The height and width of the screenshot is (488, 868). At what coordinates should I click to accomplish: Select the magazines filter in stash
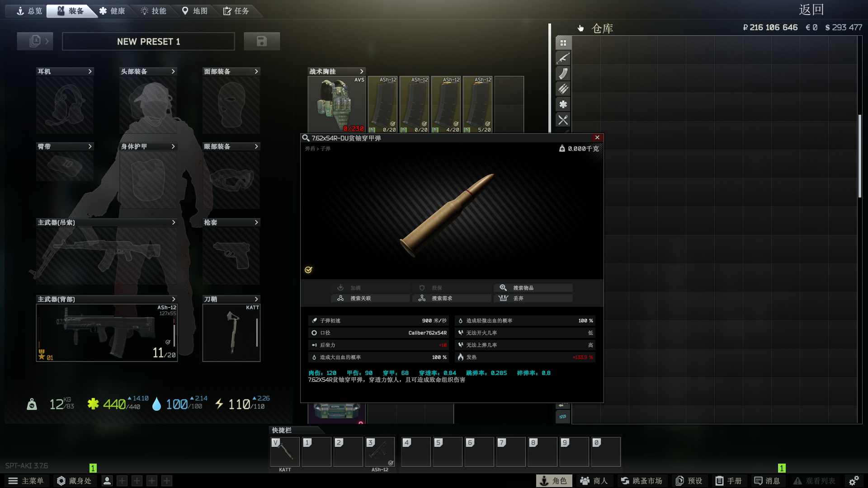coord(563,74)
